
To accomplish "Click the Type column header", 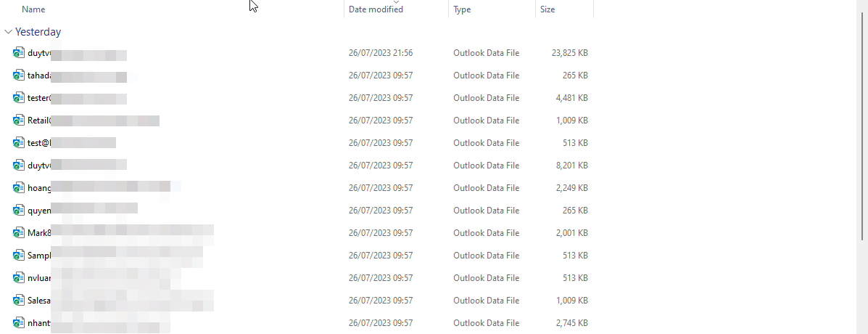I will (462, 9).
